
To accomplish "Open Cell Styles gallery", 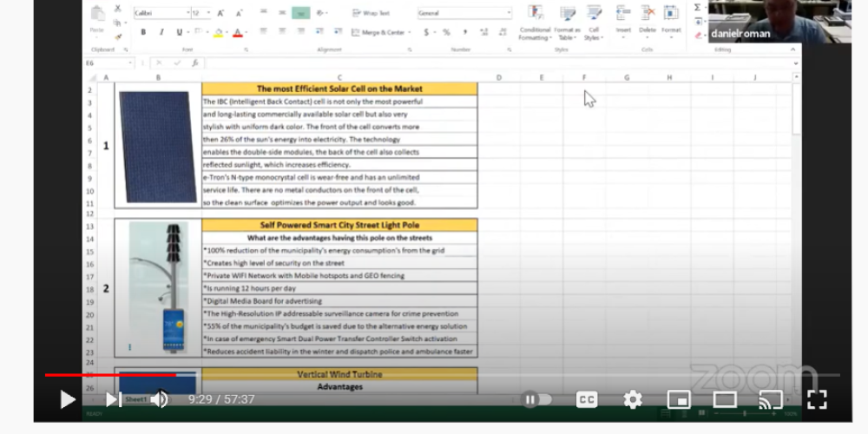I will [594, 23].
